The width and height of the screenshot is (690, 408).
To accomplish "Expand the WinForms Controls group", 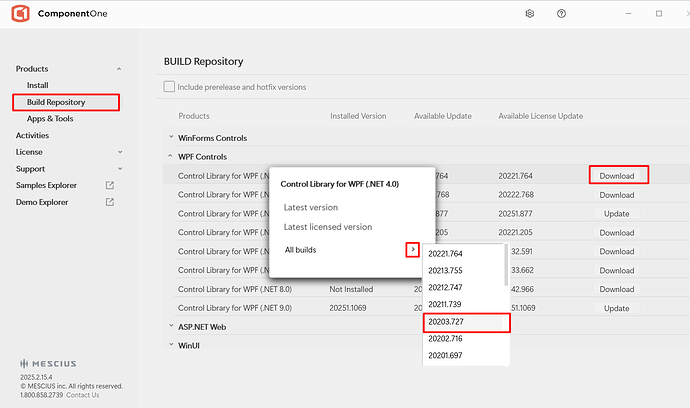I will (171, 137).
